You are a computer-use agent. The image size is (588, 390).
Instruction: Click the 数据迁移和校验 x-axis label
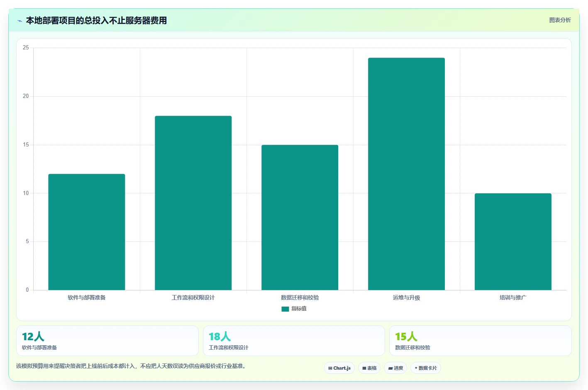pyautogui.click(x=300, y=297)
